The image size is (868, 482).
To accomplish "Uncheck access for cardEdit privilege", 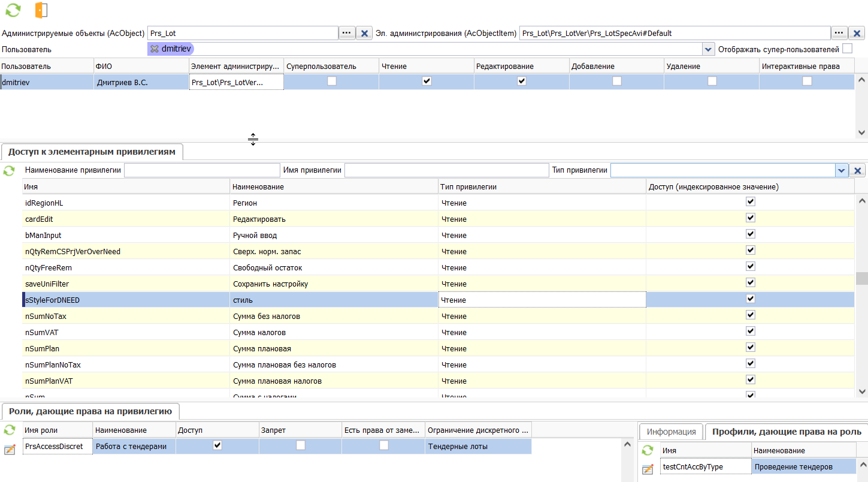I will [x=750, y=218].
